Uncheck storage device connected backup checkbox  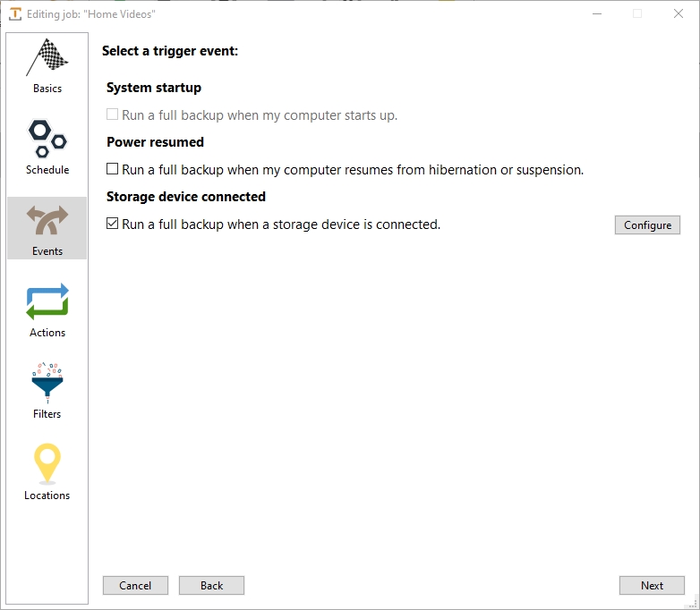[112, 224]
